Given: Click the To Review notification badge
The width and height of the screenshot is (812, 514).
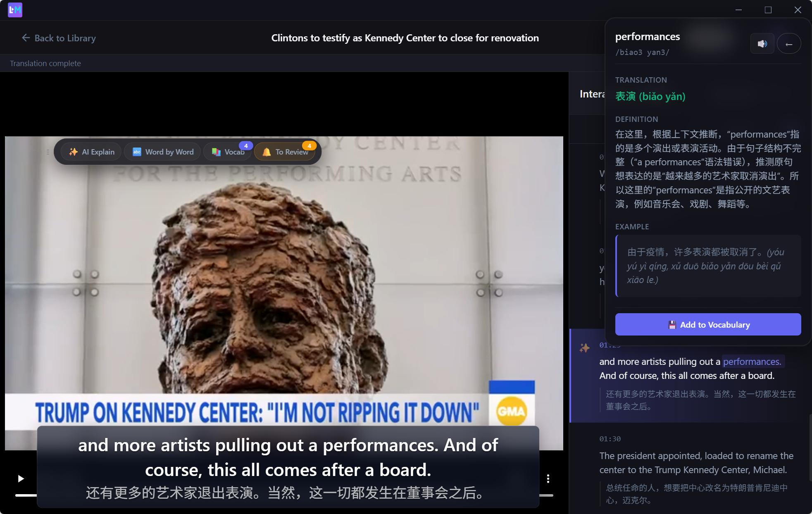Looking at the screenshot, I should [x=310, y=145].
